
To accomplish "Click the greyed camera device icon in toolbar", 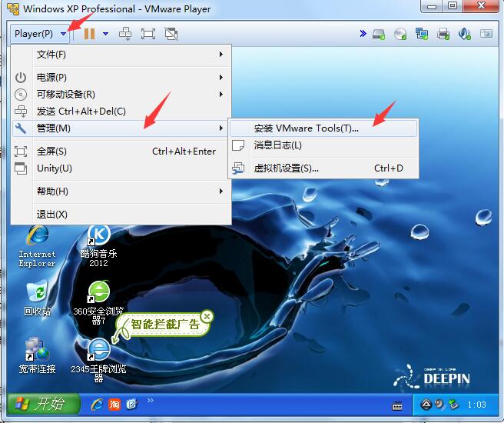I will click(486, 33).
